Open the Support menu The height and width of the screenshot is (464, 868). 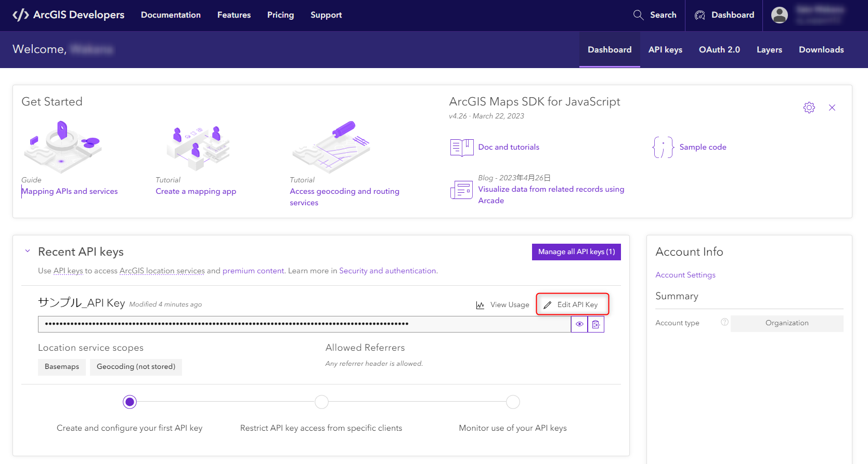(x=326, y=15)
